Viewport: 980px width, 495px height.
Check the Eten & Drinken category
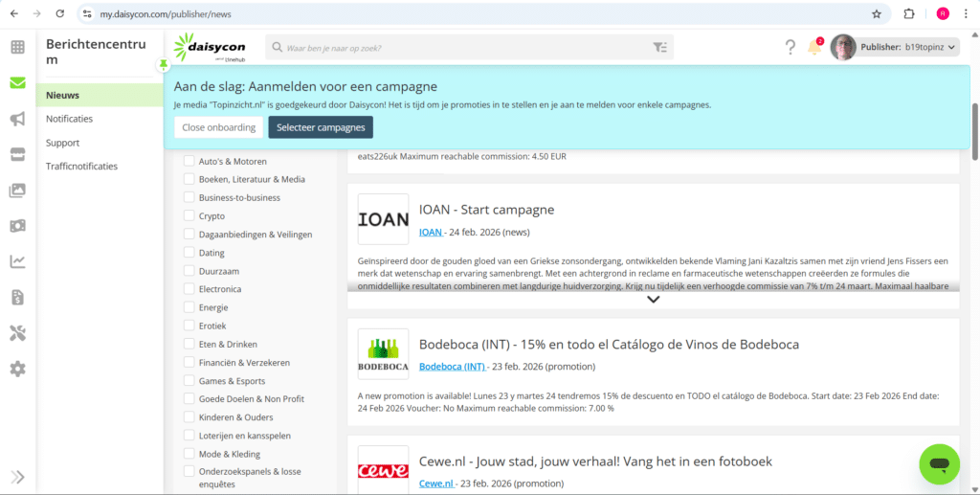tap(189, 344)
